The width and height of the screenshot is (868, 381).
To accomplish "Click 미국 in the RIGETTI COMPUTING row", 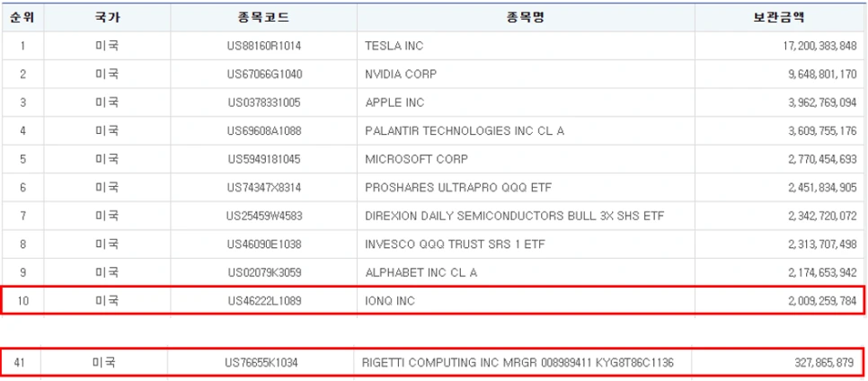I will [x=103, y=363].
